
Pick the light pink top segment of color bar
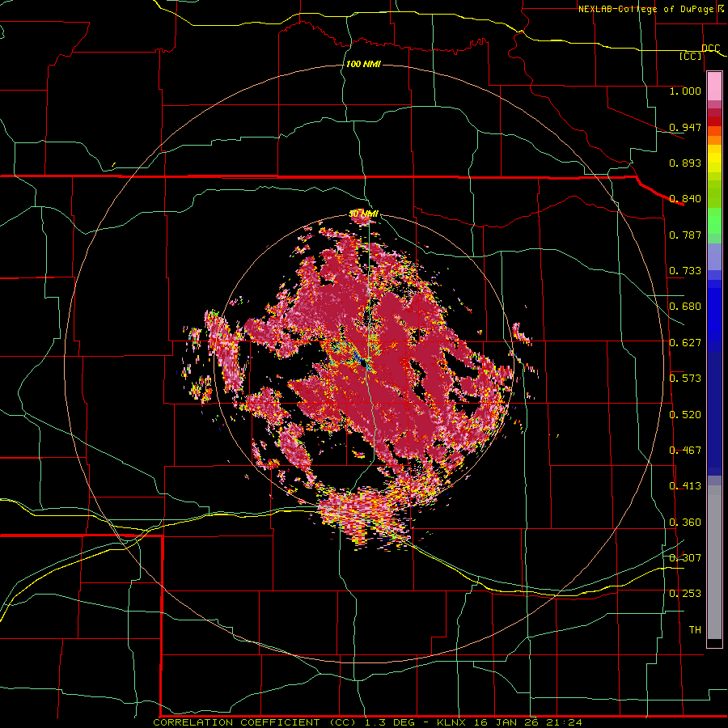click(714, 87)
